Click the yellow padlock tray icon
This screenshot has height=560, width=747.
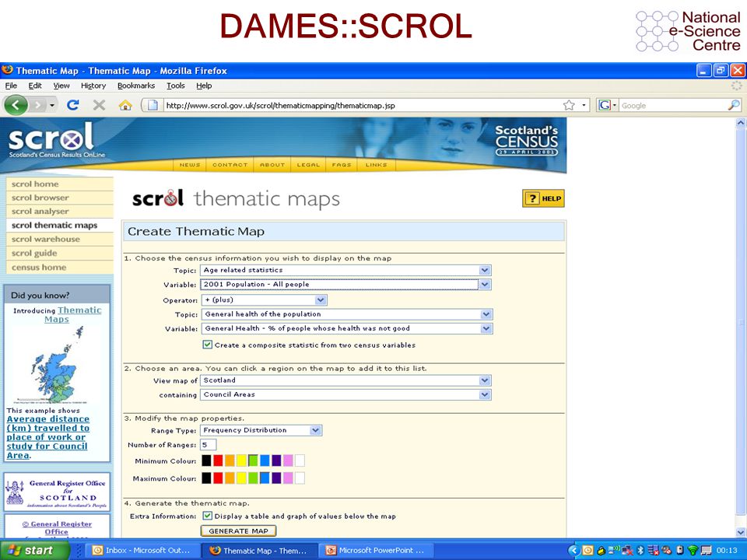pyautogui.click(x=601, y=551)
